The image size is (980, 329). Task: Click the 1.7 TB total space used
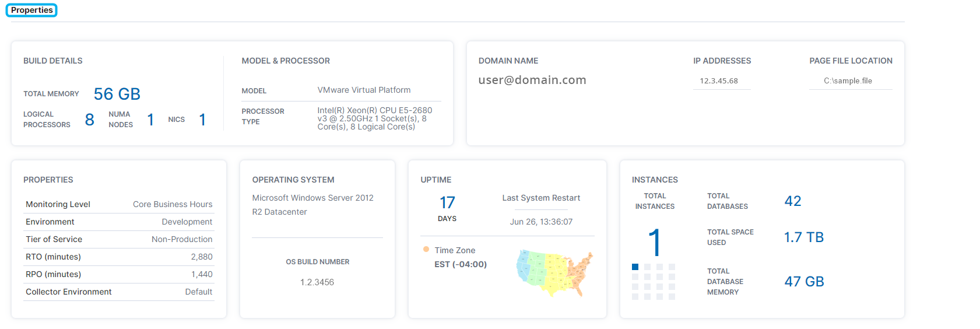(803, 237)
